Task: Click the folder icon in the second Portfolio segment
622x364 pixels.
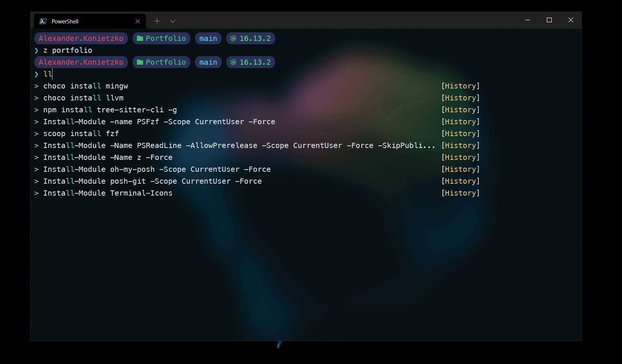Action: pyautogui.click(x=140, y=62)
